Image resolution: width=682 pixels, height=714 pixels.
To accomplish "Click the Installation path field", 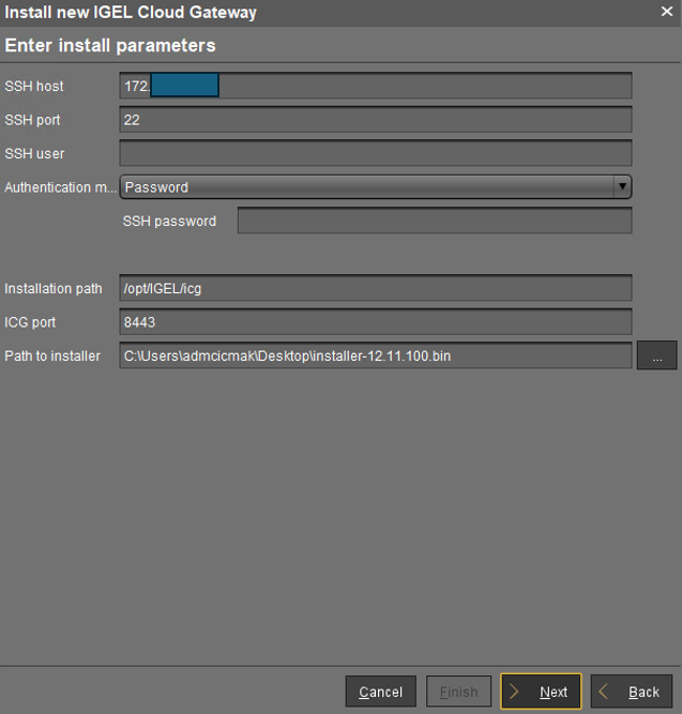I will tap(376, 288).
